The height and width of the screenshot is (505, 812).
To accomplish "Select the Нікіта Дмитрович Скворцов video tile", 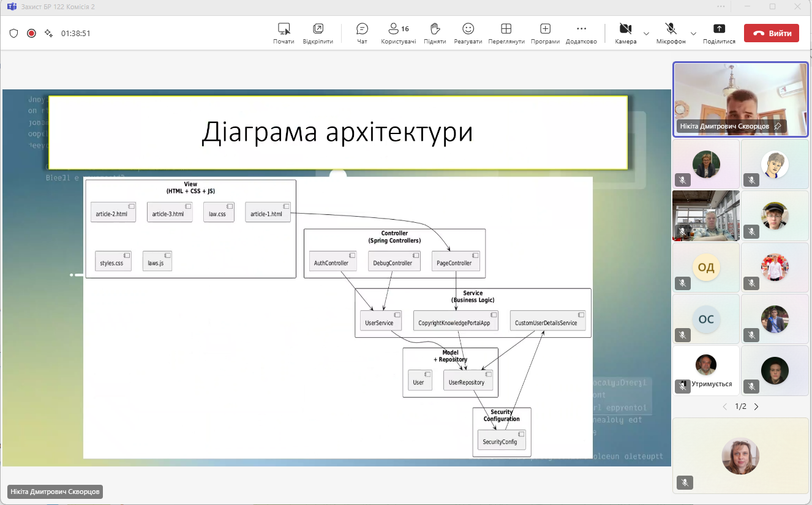I will pyautogui.click(x=740, y=99).
